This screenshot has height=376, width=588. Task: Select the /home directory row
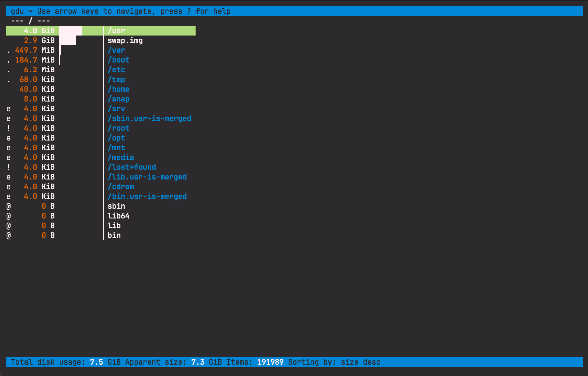click(119, 89)
